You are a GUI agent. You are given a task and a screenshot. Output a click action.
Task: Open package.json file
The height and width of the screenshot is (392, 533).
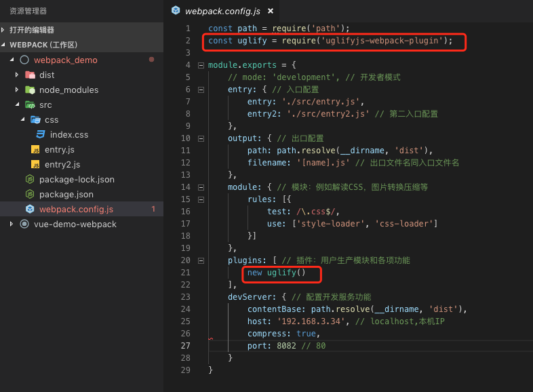click(x=66, y=195)
